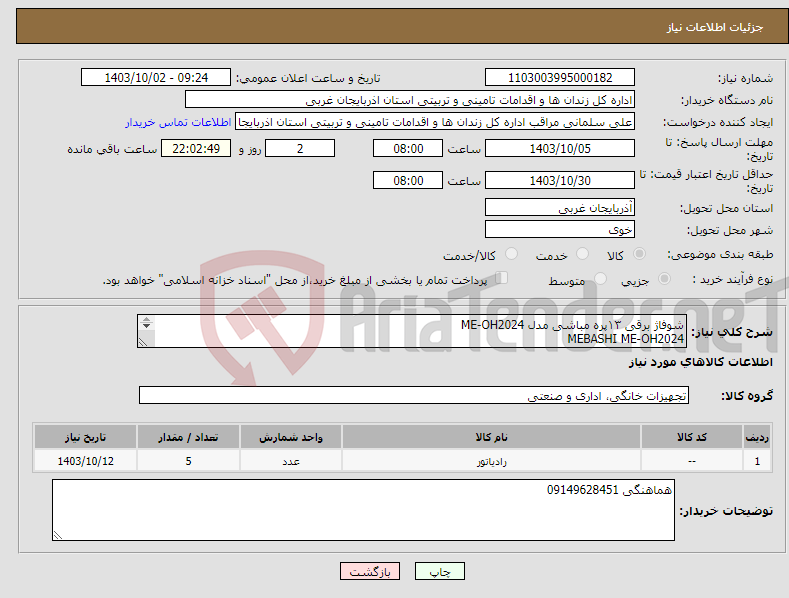Open the اطلاعات تماس خریدار link
The height and width of the screenshot is (598, 789).
[178, 122]
